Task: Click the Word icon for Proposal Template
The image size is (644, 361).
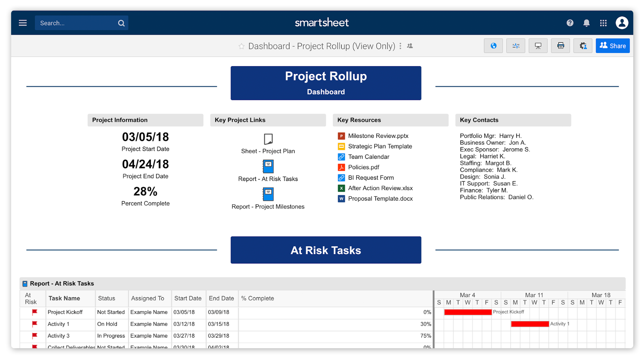Action: click(341, 199)
